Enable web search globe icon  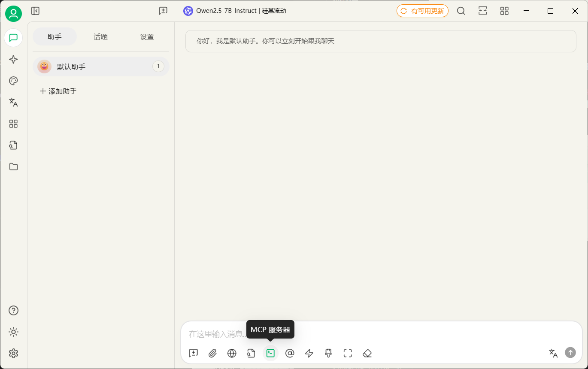pos(232,353)
